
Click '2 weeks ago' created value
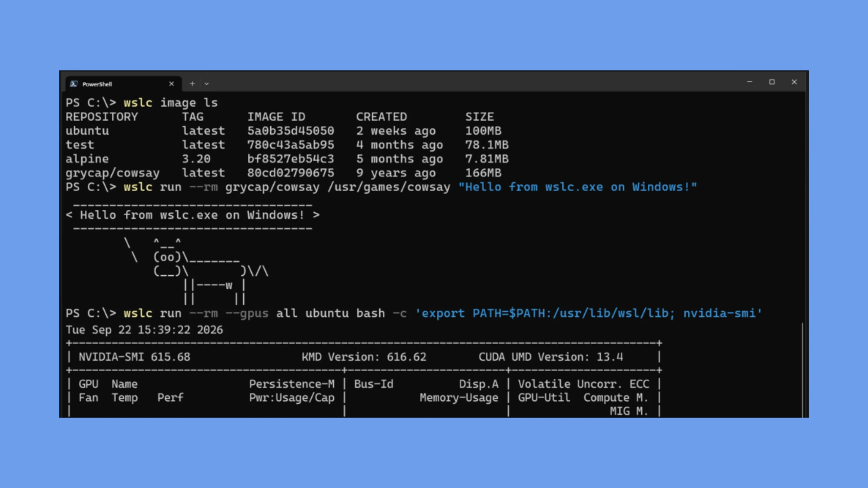396,131
